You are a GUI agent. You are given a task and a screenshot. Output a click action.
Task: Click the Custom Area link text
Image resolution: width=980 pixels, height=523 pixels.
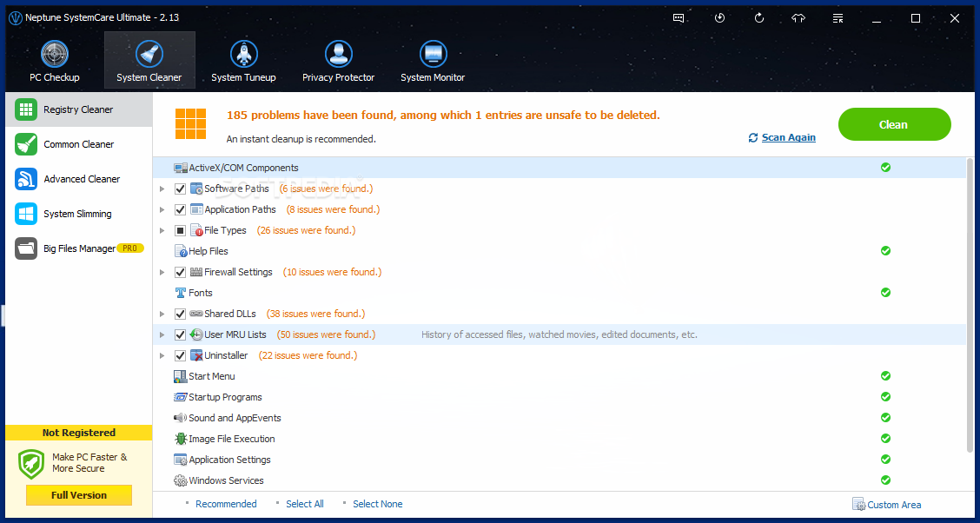(x=894, y=505)
